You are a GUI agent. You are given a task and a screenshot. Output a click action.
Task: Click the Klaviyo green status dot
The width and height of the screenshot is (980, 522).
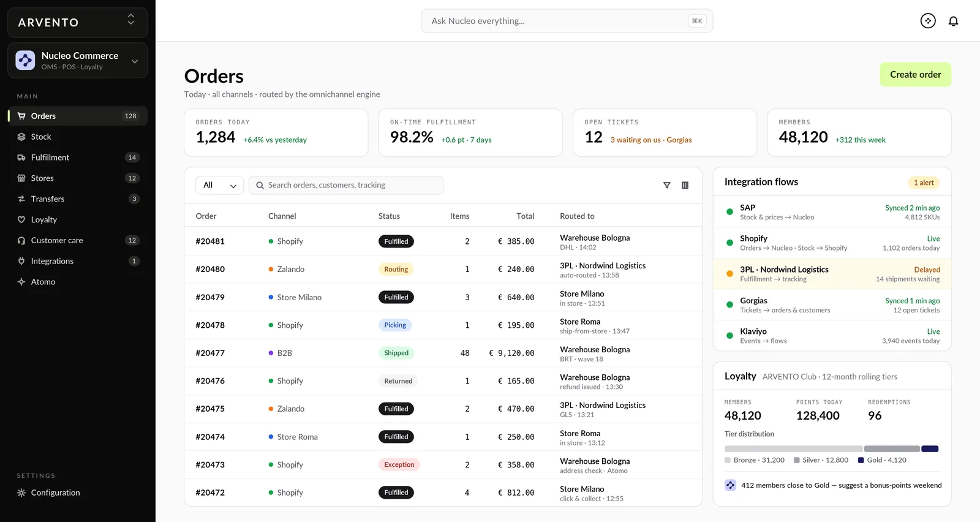pyautogui.click(x=729, y=336)
